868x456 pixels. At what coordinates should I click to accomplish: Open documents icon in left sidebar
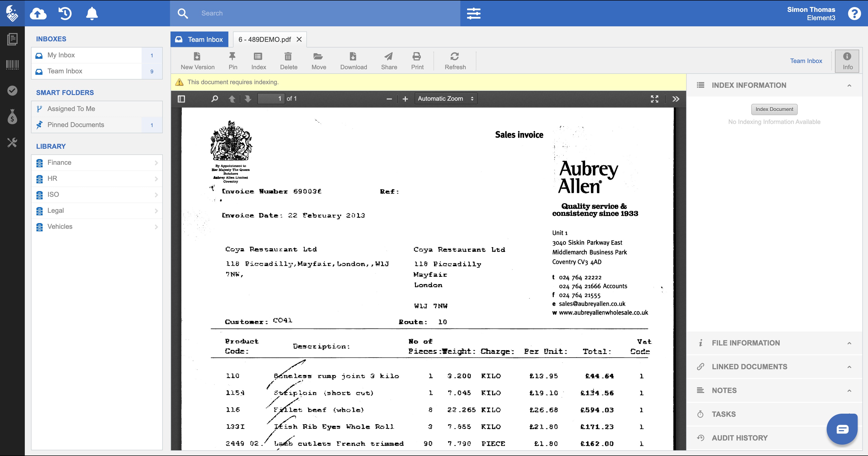(x=12, y=39)
